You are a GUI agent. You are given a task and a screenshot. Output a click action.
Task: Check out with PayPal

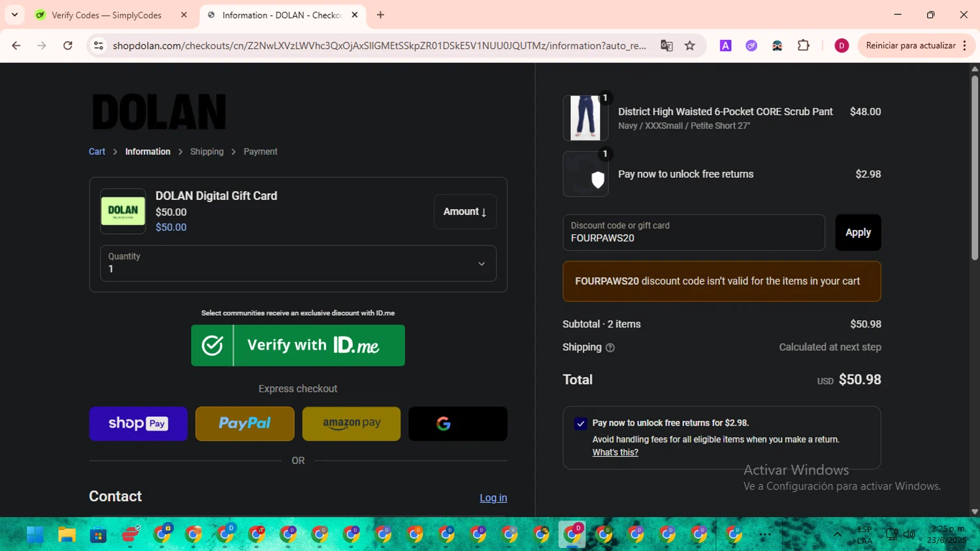pyautogui.click(x=245, y=424)
